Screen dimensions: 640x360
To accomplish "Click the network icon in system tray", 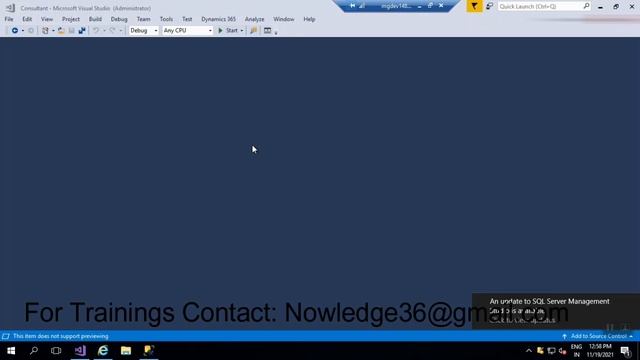I will tap(551, 351).
